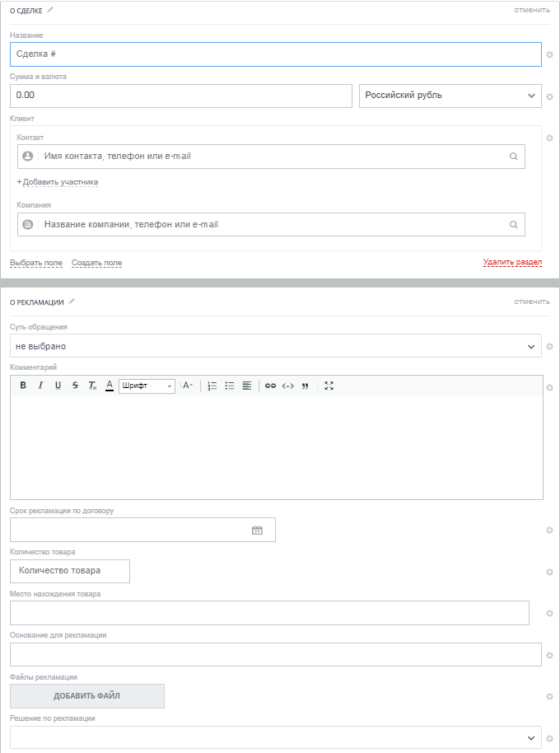Expand comment editor to fullscreen
Image resolution: width=560 pixels, height=753 pixels.
point(329,386)
